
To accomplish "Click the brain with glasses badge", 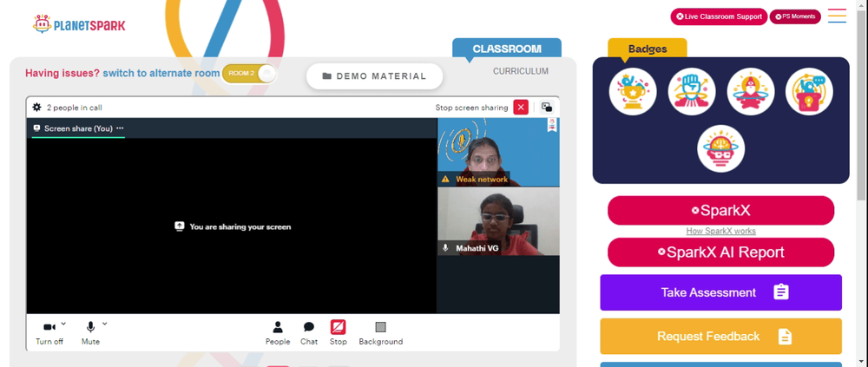I will click(720, 148).
